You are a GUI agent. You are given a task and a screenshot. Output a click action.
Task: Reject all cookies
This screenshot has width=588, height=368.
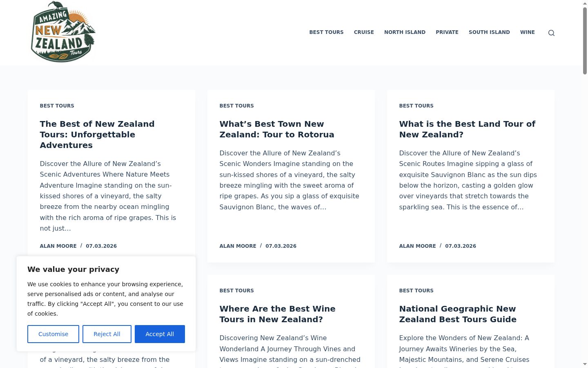pyautogui.click(x=107, y=334)
